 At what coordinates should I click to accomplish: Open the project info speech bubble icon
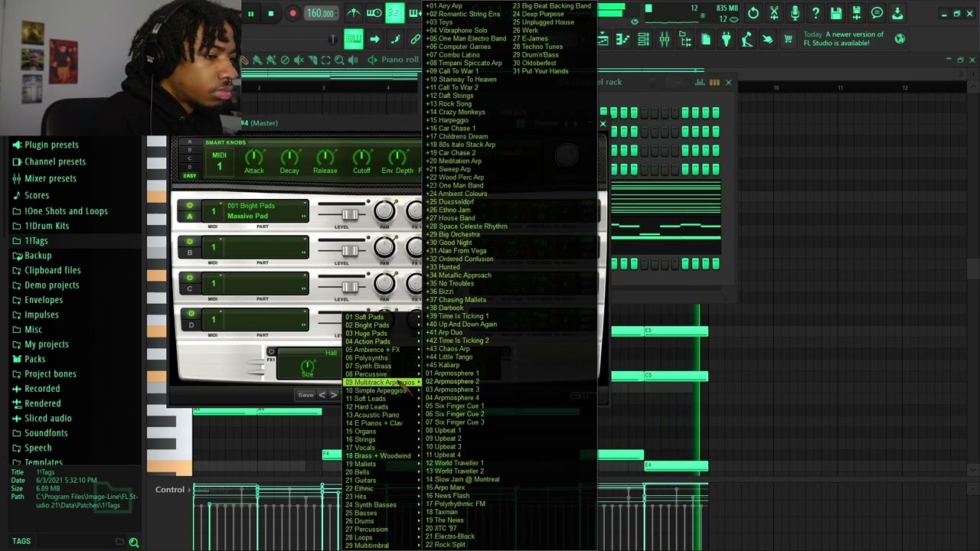click(x=877, y=13)
